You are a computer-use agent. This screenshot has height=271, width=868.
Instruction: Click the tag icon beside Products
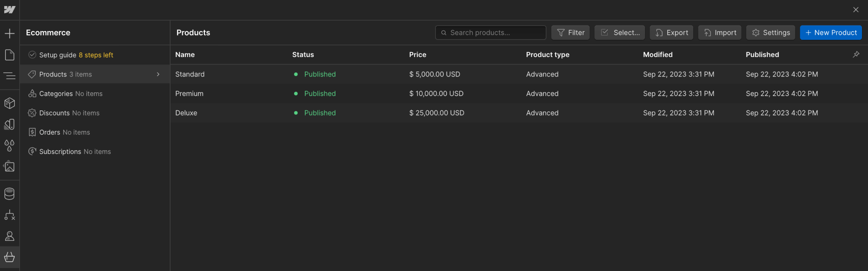pos(32,74)
